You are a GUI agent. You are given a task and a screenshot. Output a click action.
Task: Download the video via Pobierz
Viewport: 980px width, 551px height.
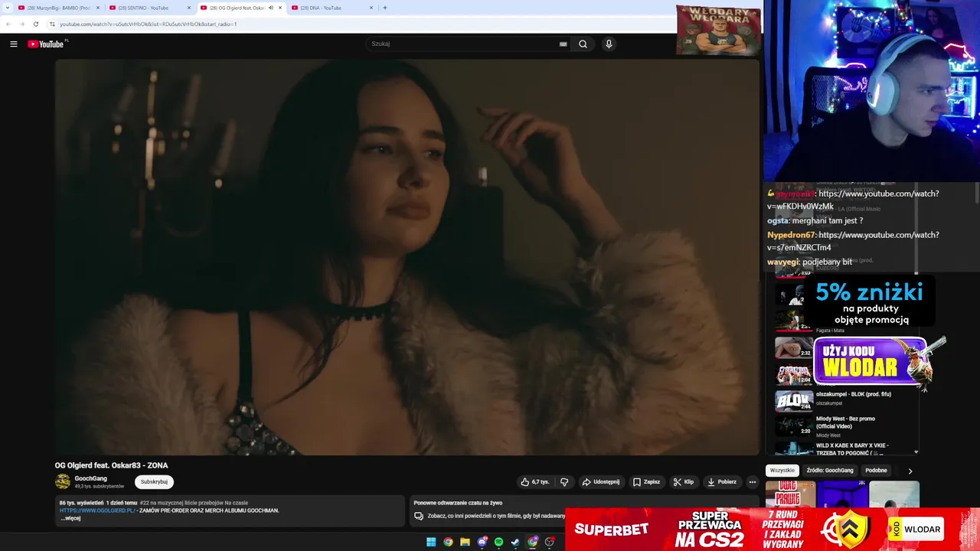721,482
